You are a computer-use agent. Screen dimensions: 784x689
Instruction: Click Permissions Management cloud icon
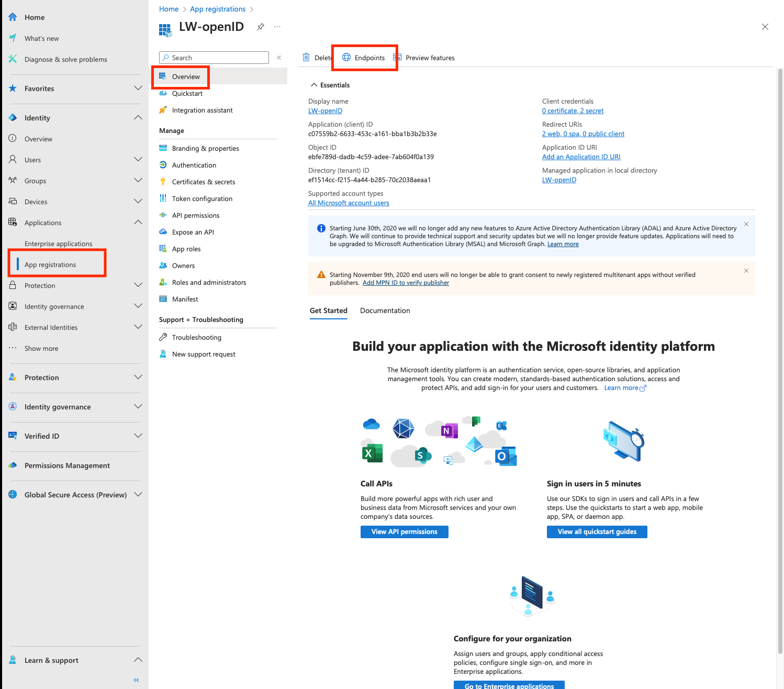tap(13, 465)
